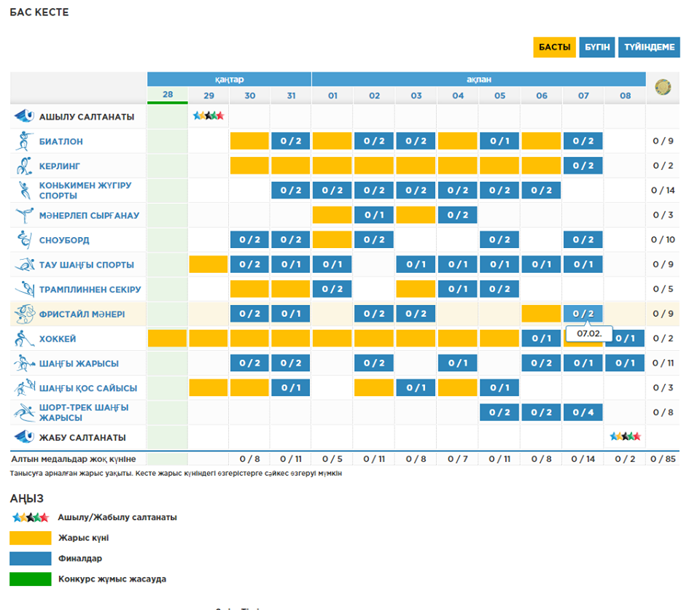
Task: Click short-track 0/4 finals cell
Action: tap(583, 412)
